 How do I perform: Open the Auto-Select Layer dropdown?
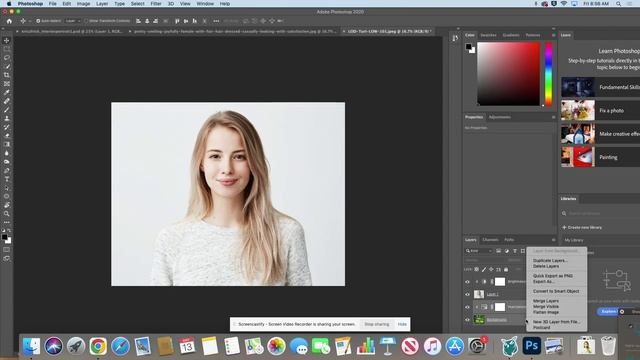pyautogui.click(x=73, y=21)
